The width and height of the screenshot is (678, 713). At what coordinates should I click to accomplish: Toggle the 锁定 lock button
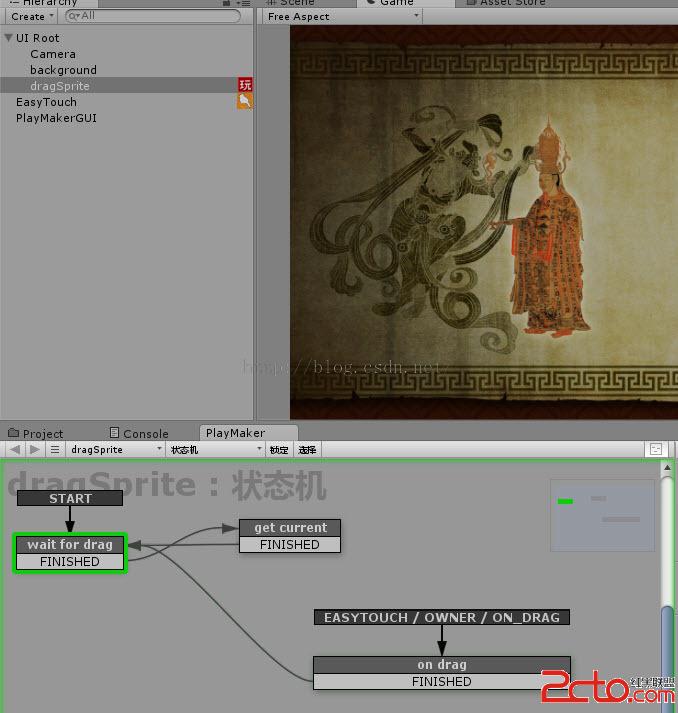pyautogui.click(x=279, y=450)
